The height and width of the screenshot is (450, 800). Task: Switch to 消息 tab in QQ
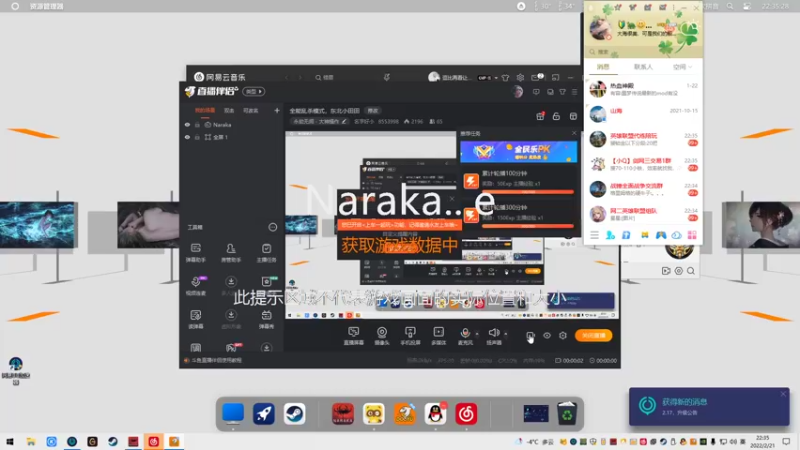(603, 67)
